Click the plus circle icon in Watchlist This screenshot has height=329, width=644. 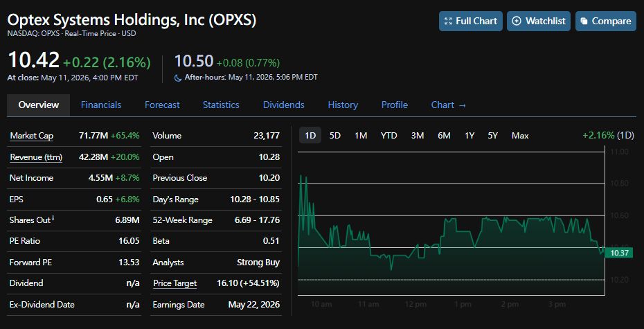tap(517, 21)
